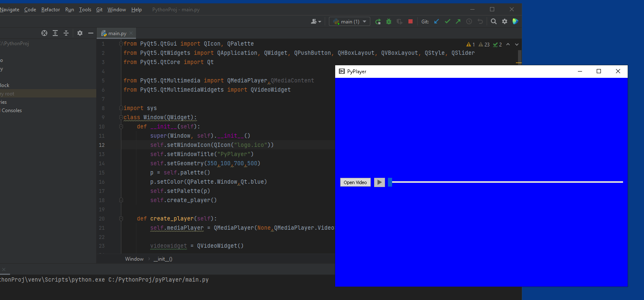Open the Git menu

click(100, 10)
